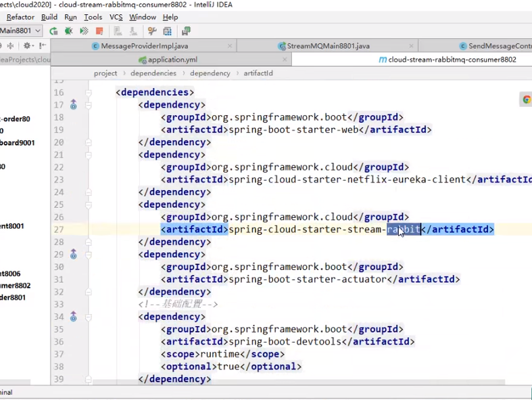Fold dependency end marker at line 28
The height and width of the screenshot is (400, 532).
pos(88,242)
